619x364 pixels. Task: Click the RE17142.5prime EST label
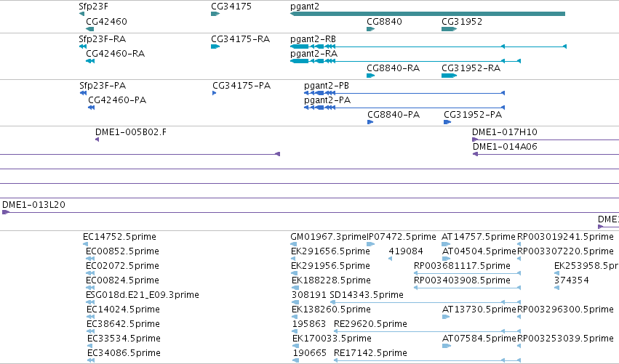[x=370, y=353]
